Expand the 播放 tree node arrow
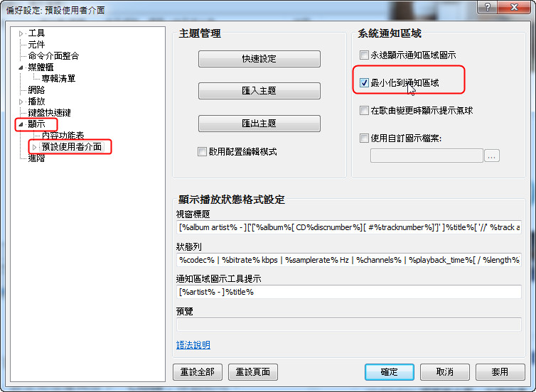This screenshot has width=536, height=392. [21, 102]
